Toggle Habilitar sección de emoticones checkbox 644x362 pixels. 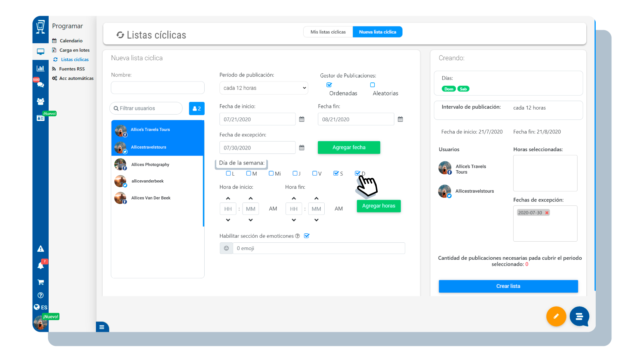pos(307,236)
